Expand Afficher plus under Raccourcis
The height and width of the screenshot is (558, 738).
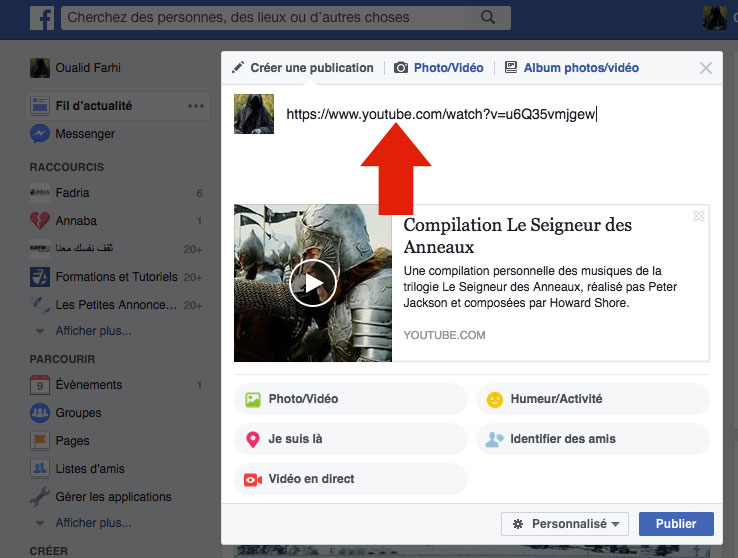(93, 331)
